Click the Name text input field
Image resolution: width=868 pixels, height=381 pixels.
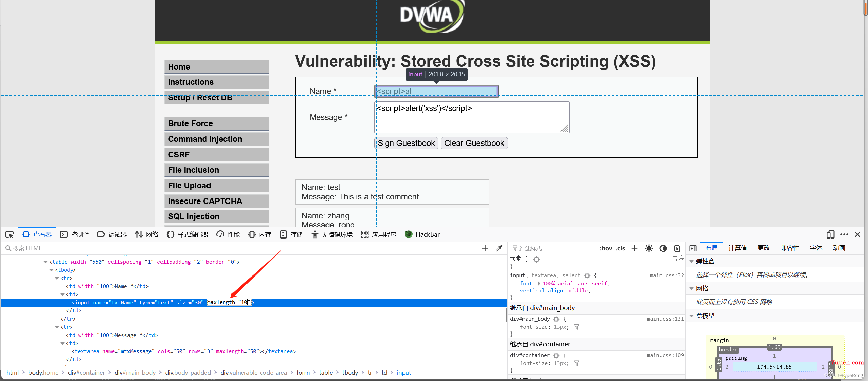click(x=436, y=91)
